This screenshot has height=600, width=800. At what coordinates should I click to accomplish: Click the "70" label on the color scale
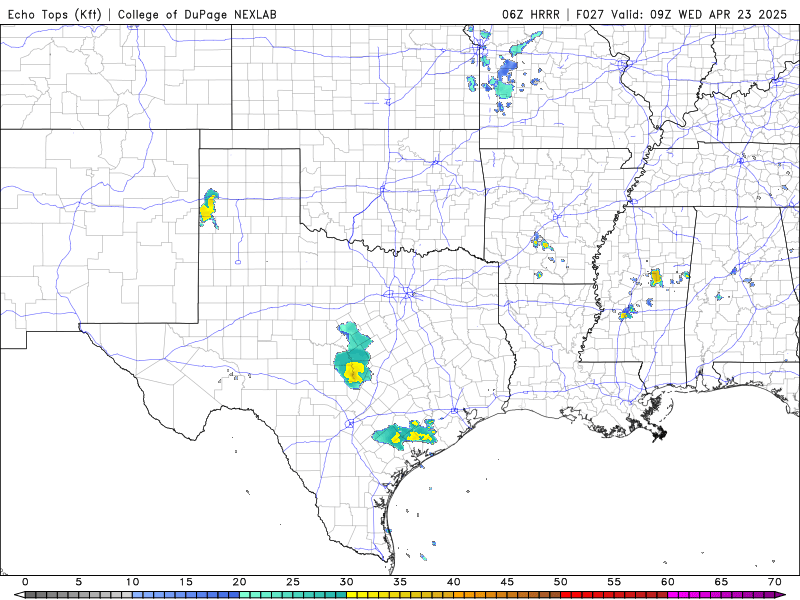pyautogui.click(x=774, y=582)
